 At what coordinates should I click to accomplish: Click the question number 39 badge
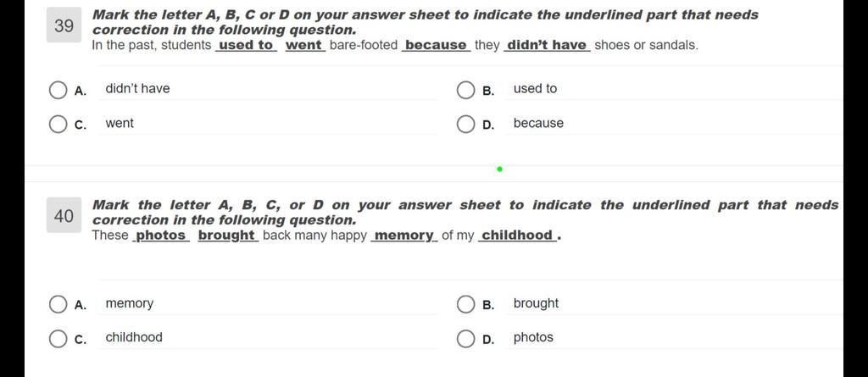64,25
